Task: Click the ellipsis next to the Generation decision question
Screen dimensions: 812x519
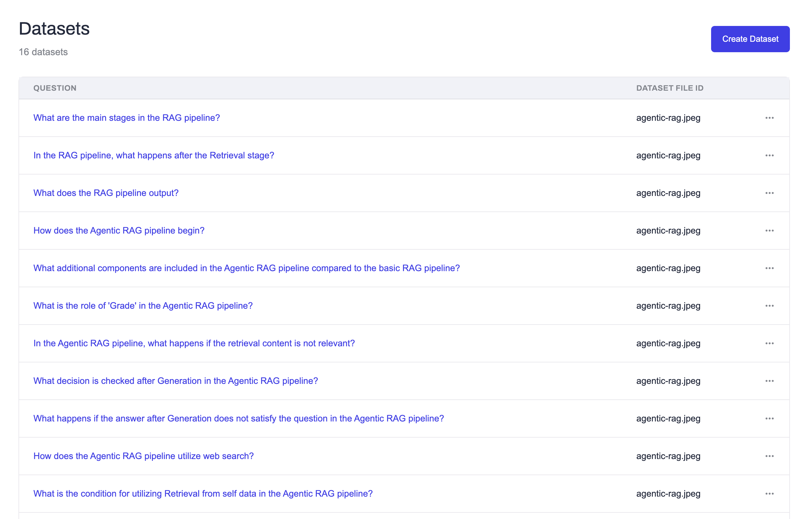Action: tap(770, 381)
